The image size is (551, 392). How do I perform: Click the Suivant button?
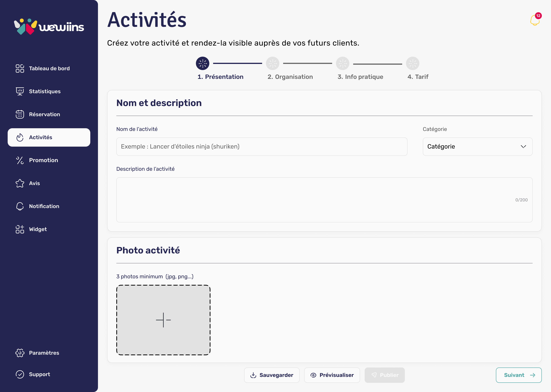pyautogui.click(x=519, y=375)
